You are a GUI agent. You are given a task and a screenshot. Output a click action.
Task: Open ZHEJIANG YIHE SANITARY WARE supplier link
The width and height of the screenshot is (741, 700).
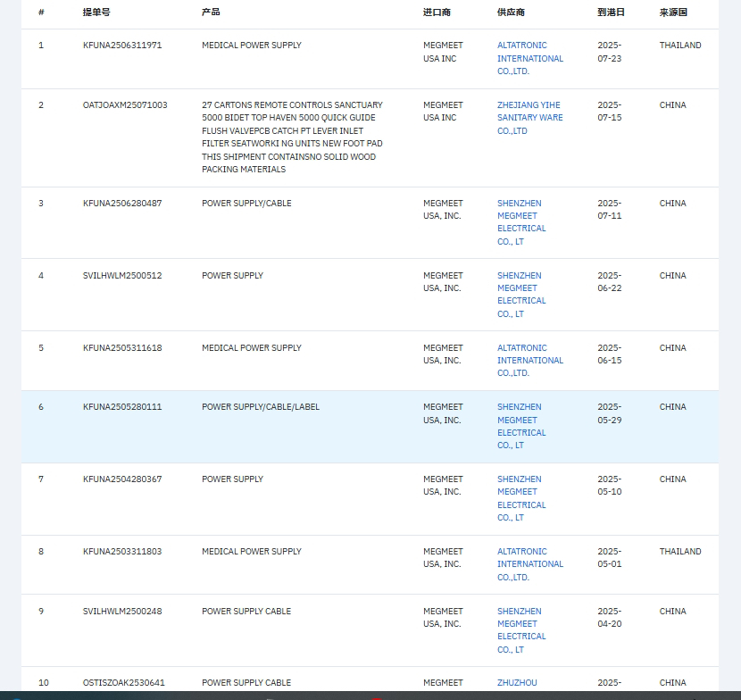[529, 118]
